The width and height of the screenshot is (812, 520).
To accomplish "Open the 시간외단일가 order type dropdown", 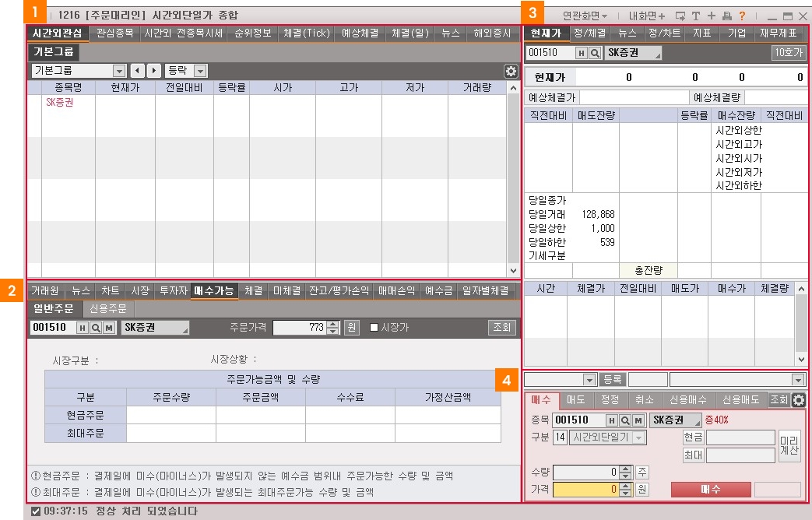I will [639, 437].
